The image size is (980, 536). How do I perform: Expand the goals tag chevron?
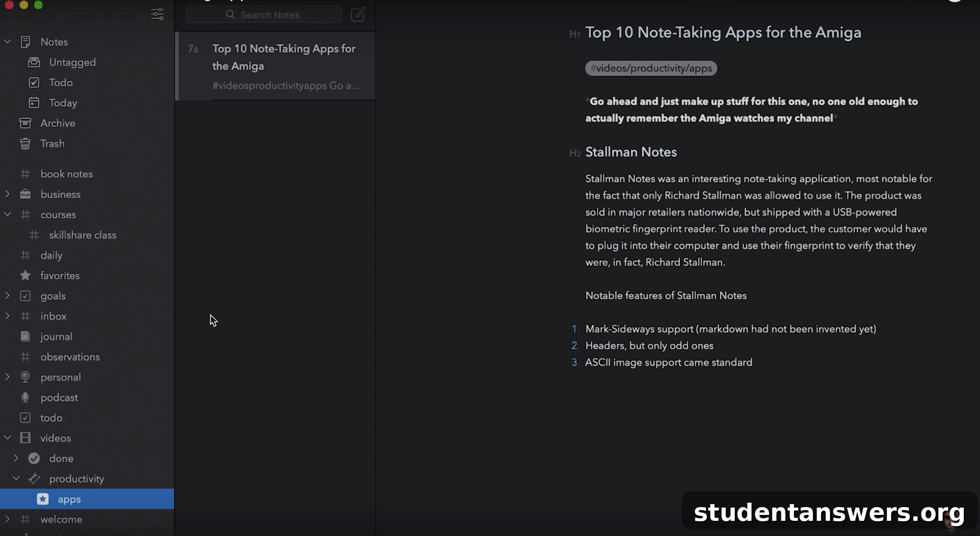(7, 295)
